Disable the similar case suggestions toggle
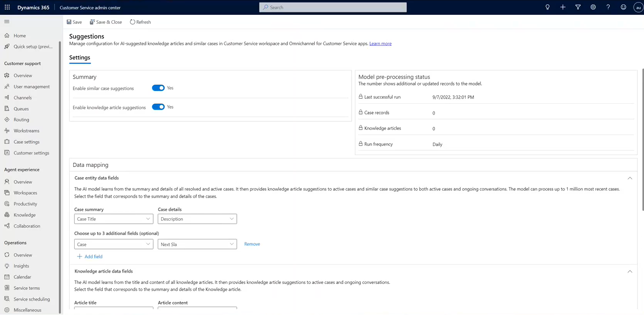This screenshot has width=644, height=315. (x=158, y=87)
